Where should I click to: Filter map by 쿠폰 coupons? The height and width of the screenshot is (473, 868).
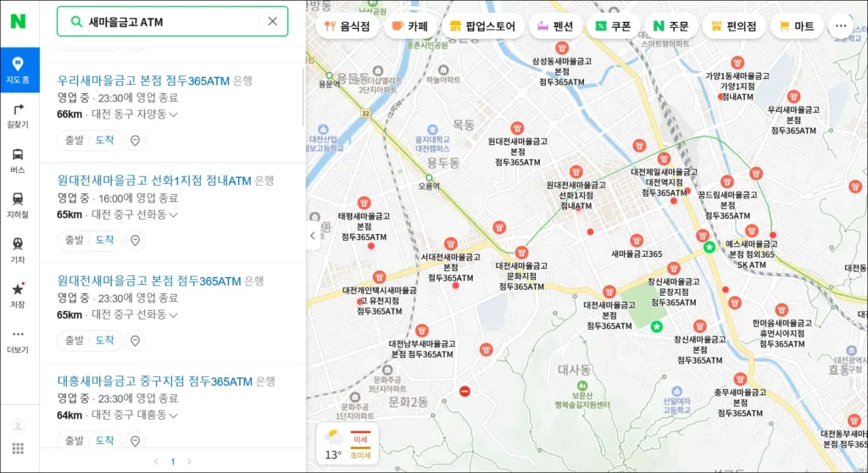(613, 26)
